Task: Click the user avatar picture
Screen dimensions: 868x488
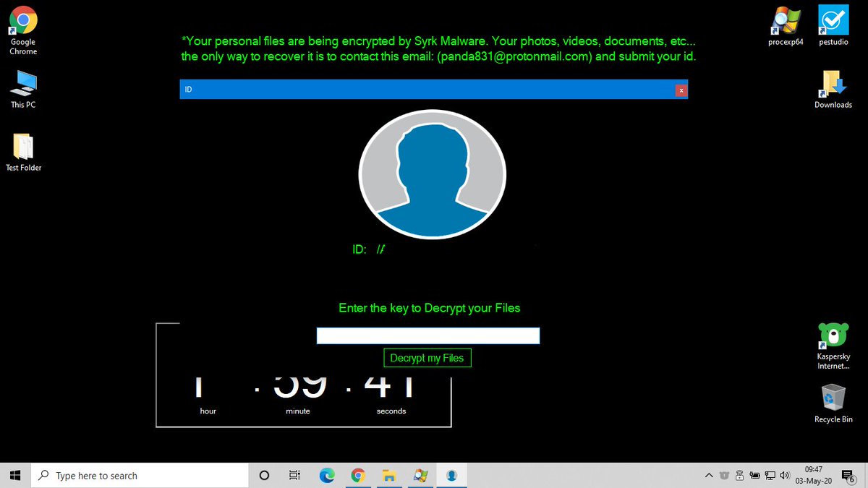Action: 433,174
